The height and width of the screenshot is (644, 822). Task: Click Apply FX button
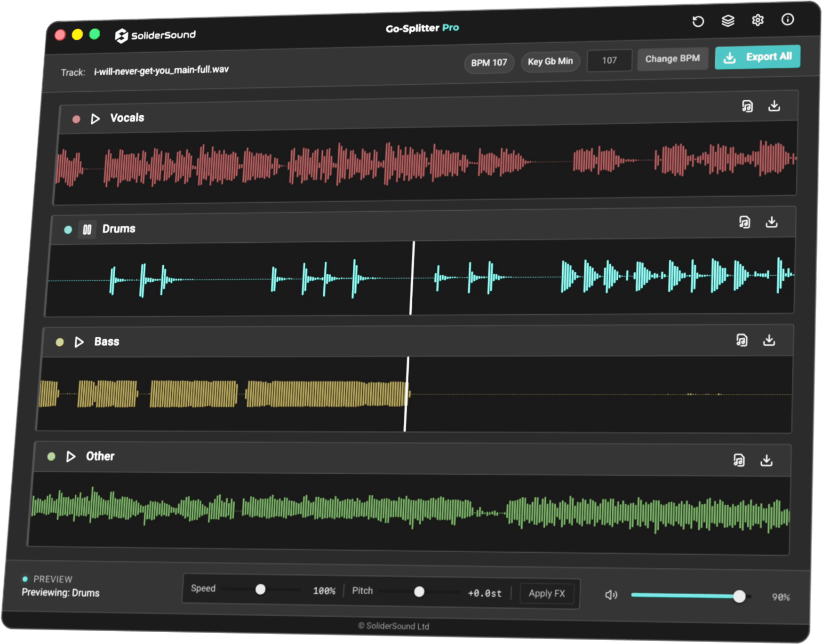pos(547,594)
